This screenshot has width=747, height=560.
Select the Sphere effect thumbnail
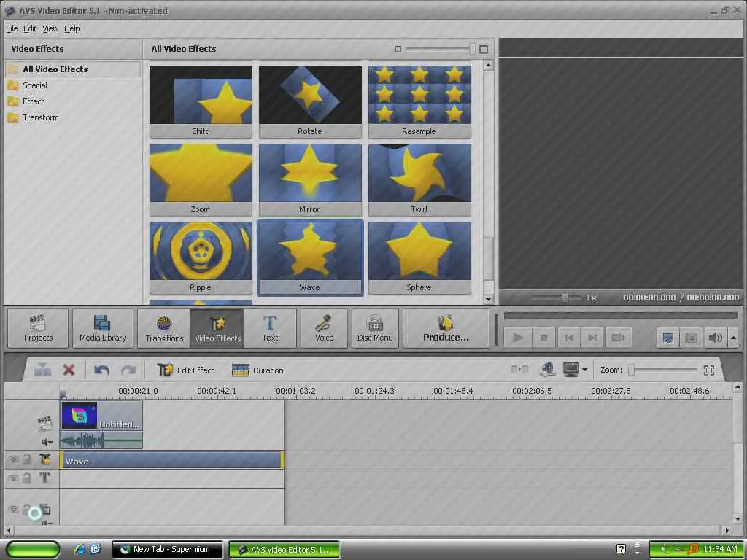[419, 257]
